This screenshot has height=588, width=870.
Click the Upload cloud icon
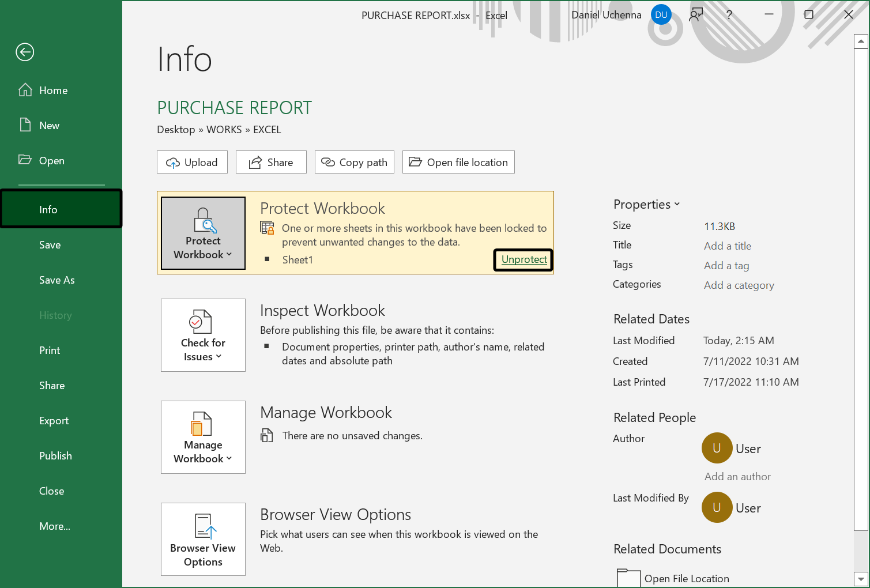click(x=173, y=162)
